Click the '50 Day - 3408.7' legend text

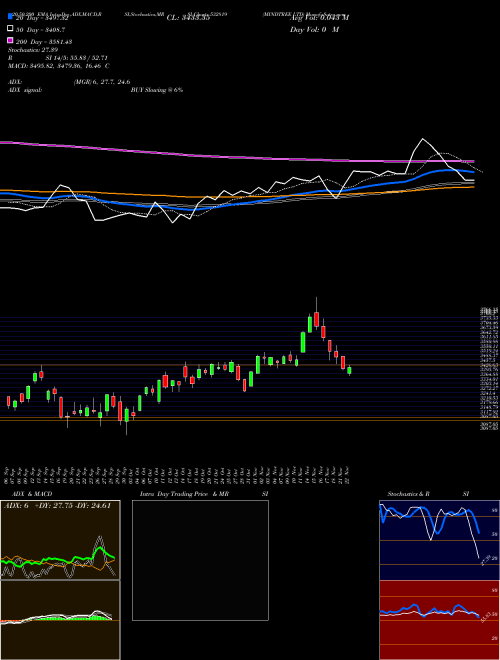point(41,30)
